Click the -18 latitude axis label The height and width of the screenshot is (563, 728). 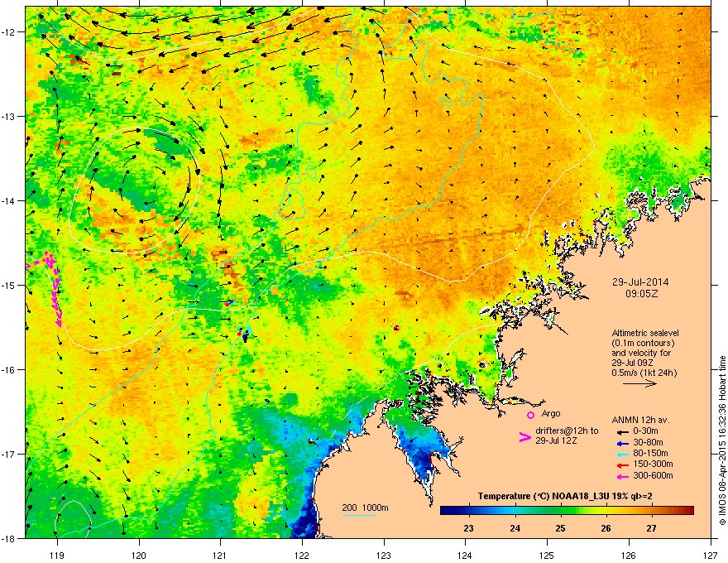(8, 538)
